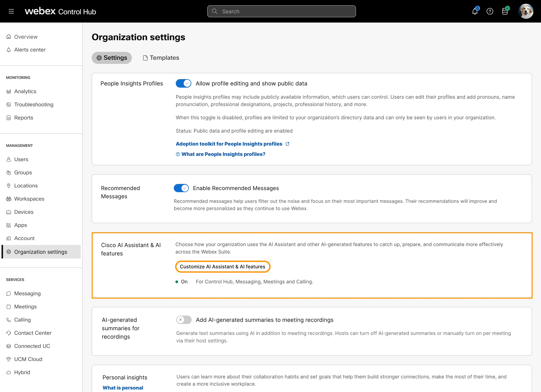541x392 pixels.
Task: Open Alerts center from sidebar
Action: [30, 50]
